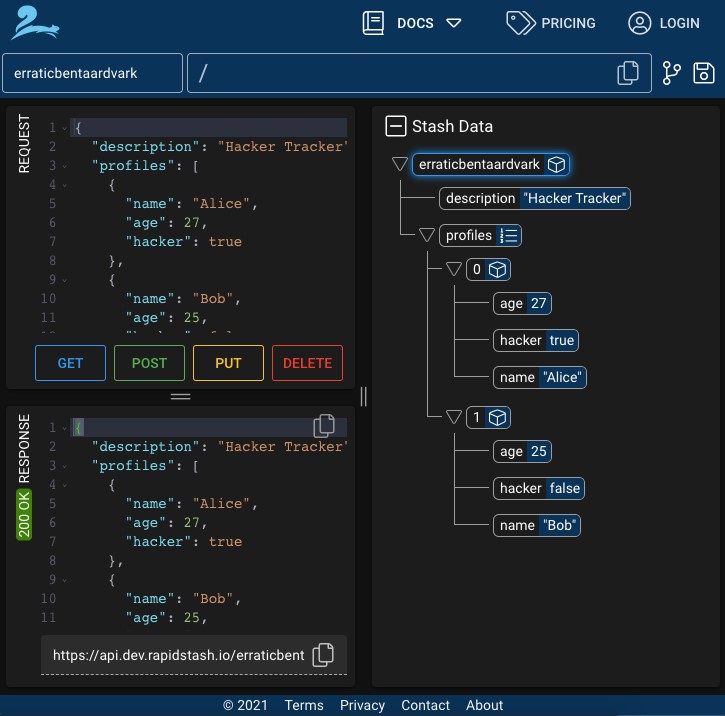725x716 pixels.
Task: Collapse profile item 1 triangle
Action: click(x=454, y=417)
